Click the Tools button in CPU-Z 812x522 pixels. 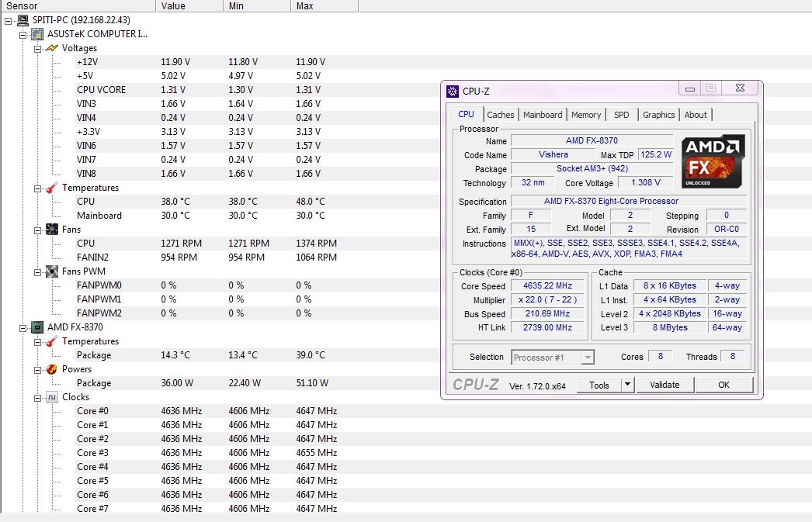599,385
